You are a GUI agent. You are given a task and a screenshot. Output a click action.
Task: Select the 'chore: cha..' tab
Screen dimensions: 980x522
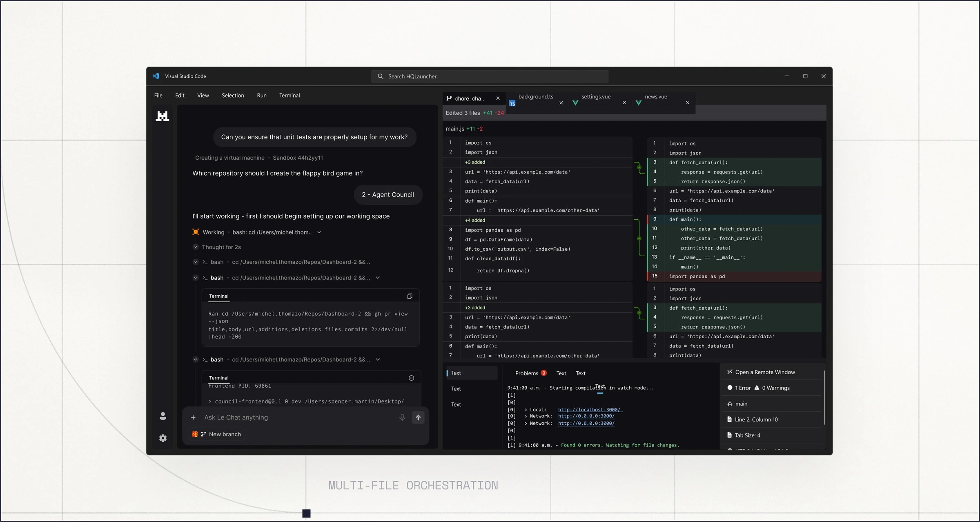click(x=474, y=98)
